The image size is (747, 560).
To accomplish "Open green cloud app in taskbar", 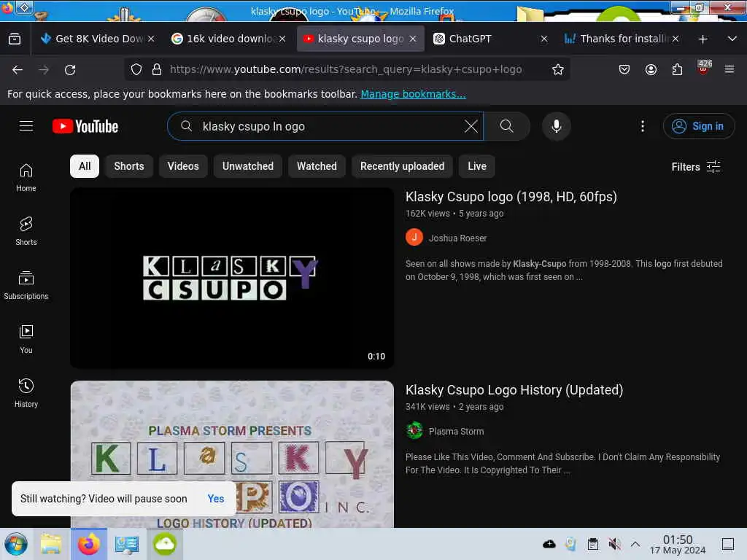I will pos(165,544).
